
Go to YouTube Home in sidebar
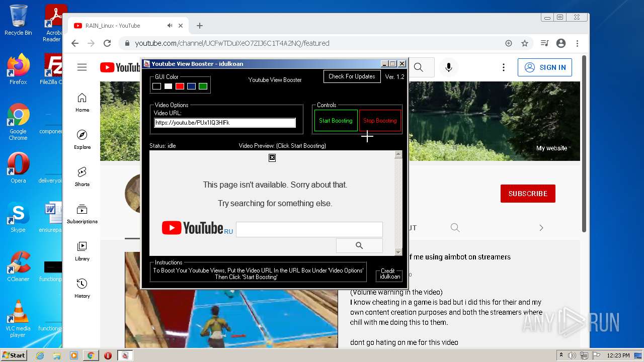click(82, 103)
